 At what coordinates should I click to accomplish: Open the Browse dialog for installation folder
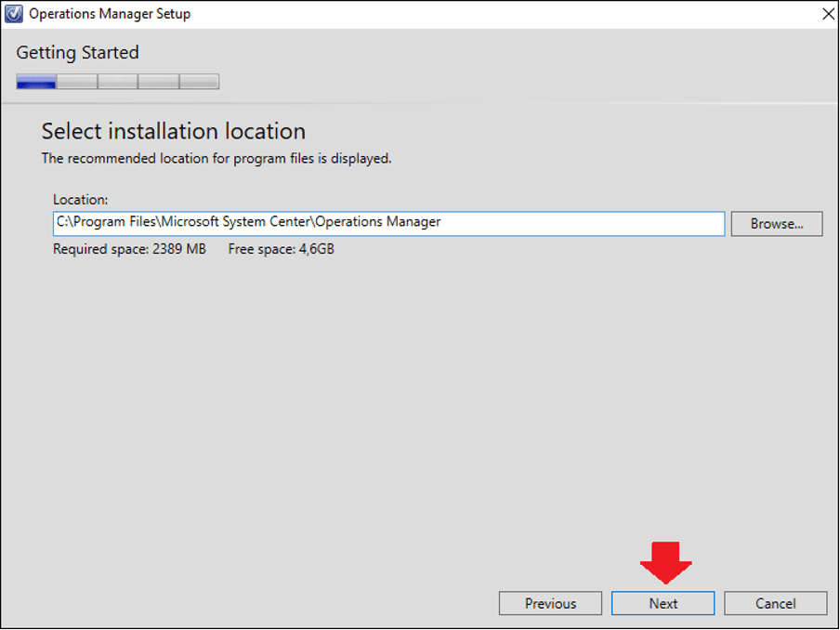pyautogui.click(x=776, y=223)
